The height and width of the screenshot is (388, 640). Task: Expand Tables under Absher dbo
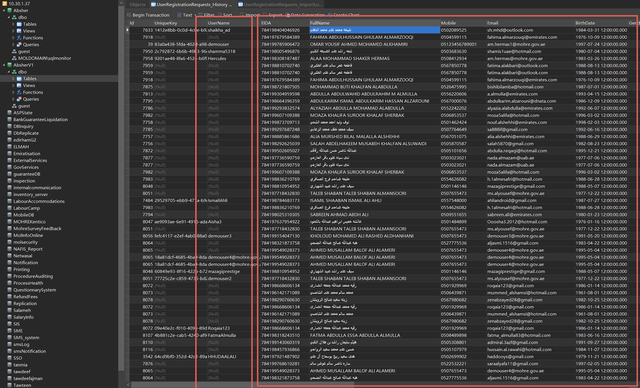13,24
